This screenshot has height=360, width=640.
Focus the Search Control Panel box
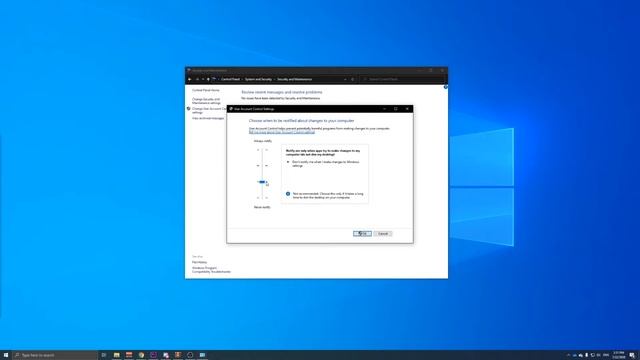click(x=402, y=79)
